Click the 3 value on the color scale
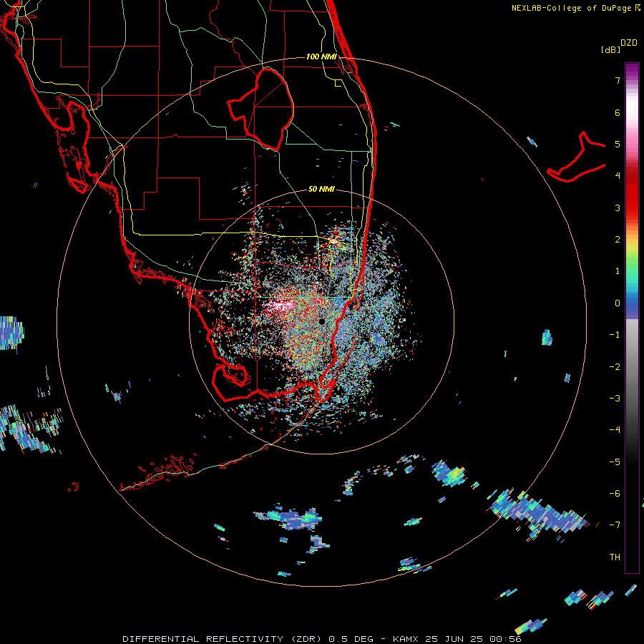The height and width of the screenshot is (644, 644). pos(618,208)
